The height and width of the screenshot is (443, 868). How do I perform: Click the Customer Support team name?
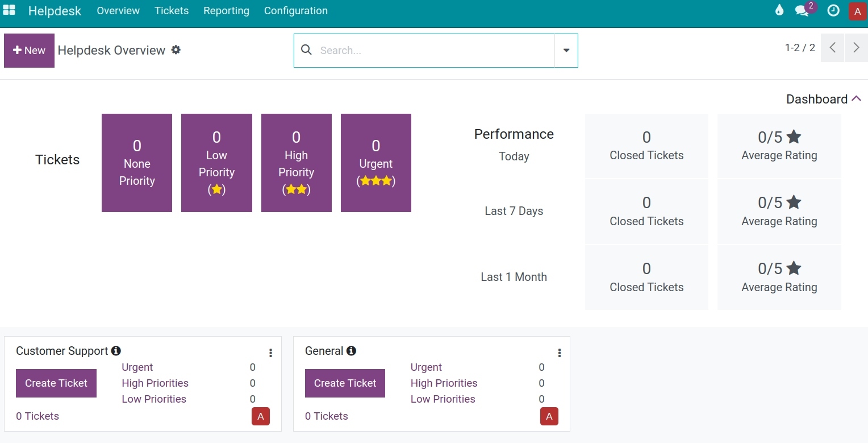click(x=62, y=351)
